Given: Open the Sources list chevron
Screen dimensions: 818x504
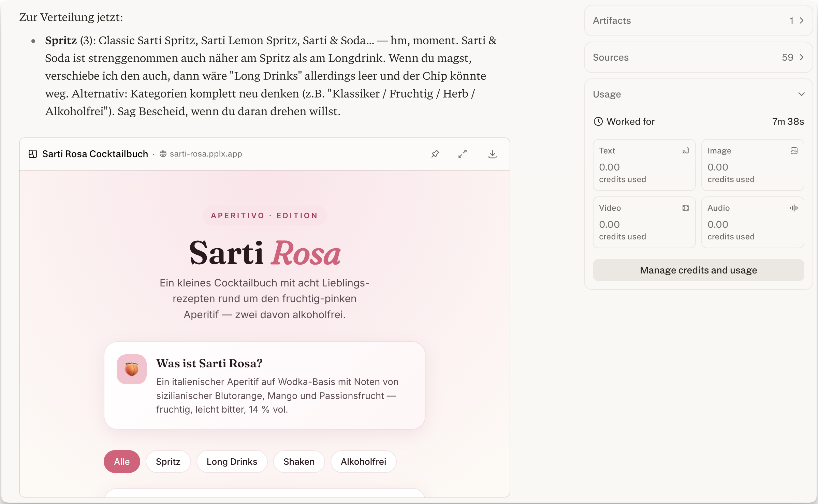Looking at the screenshot, I should pos(802,57).
